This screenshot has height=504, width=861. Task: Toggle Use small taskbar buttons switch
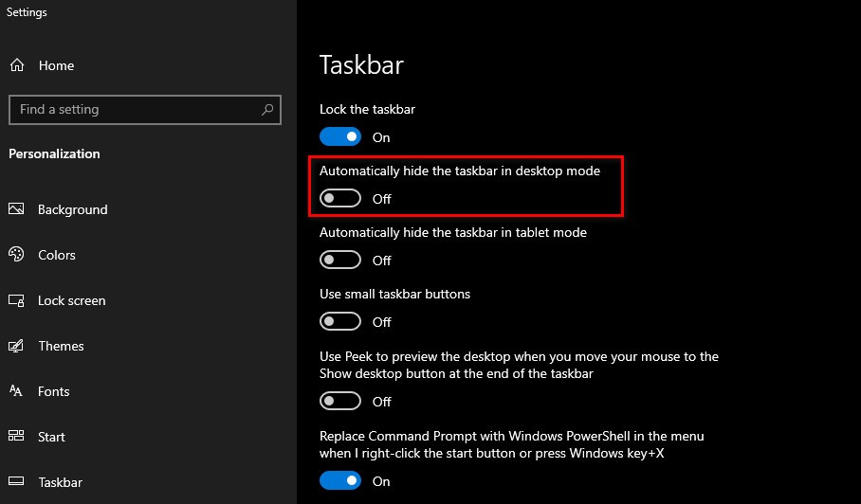[340, 321]
